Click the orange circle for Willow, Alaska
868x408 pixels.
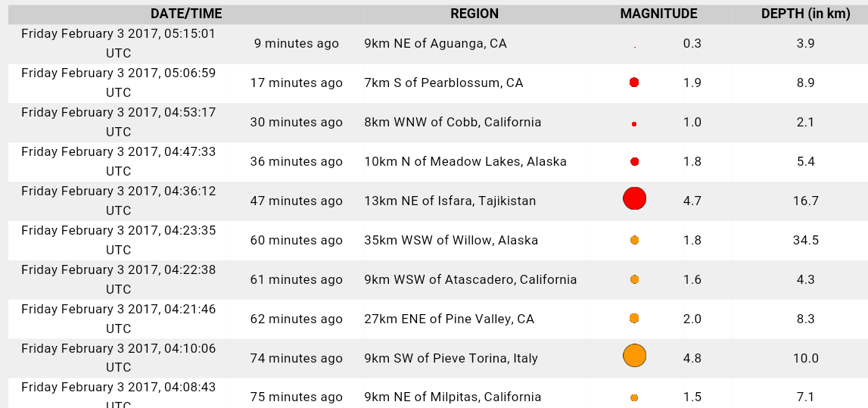(634, 240)
